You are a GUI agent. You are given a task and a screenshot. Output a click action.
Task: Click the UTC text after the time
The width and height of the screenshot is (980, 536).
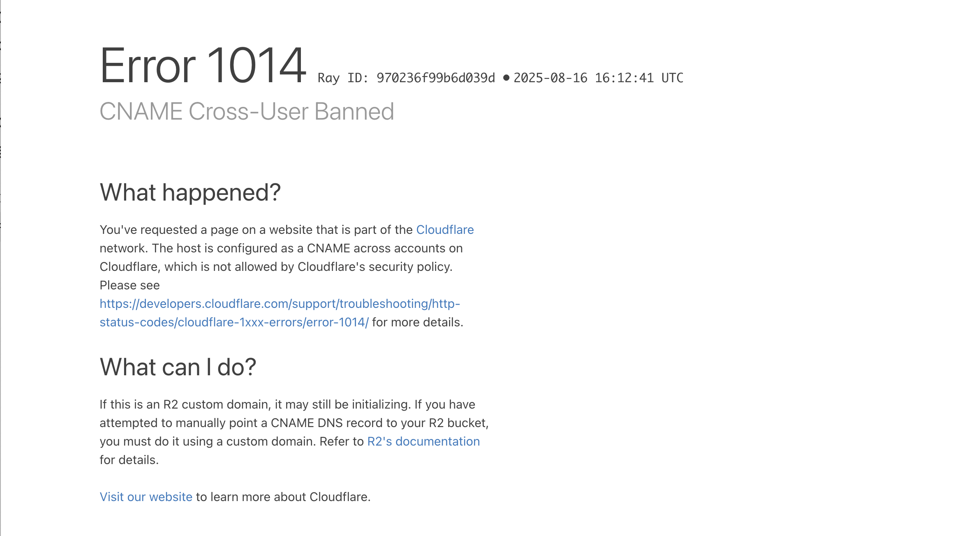pos(673,78)
